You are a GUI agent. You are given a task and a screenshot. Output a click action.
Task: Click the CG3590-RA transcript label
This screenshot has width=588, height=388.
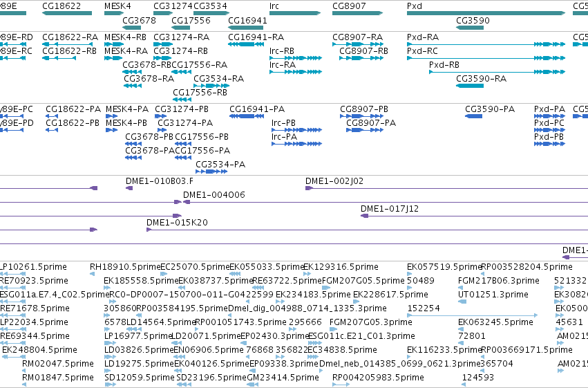click(x=481, y=79)
